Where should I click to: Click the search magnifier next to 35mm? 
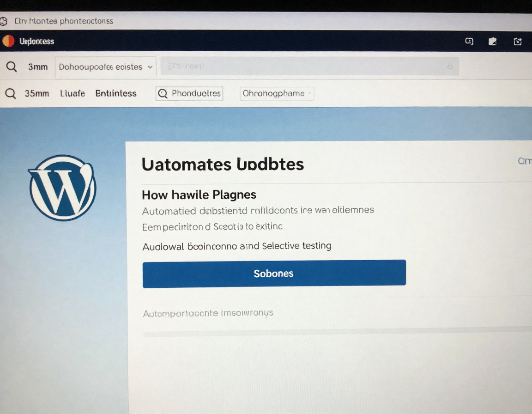point(11,93)
